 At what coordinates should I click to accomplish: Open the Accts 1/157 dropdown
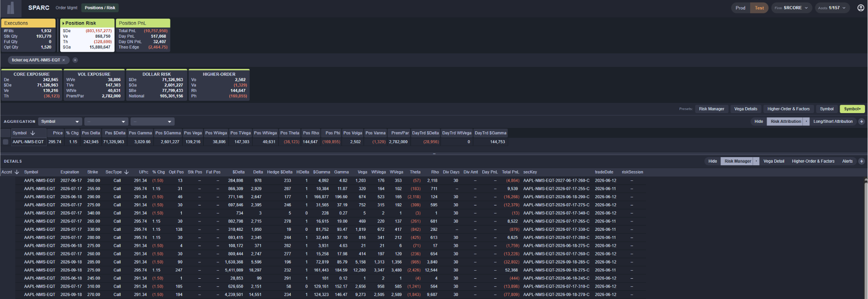[x=832, y=8]
